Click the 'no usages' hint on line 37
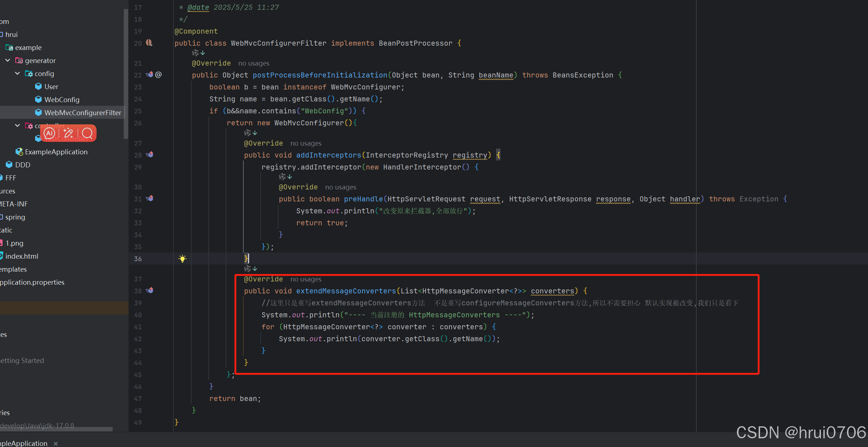 pos(306,279)
